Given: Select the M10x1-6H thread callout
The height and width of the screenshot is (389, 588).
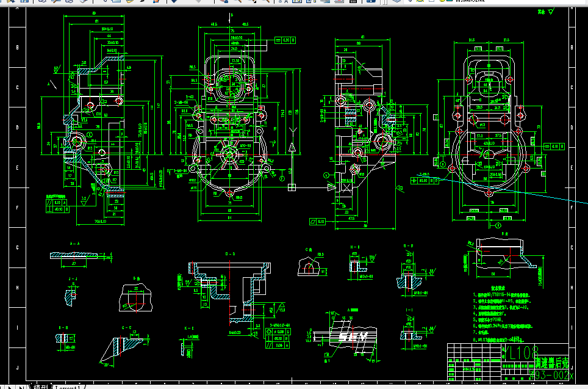Looking at the screenshot, I should pos(365,277).
